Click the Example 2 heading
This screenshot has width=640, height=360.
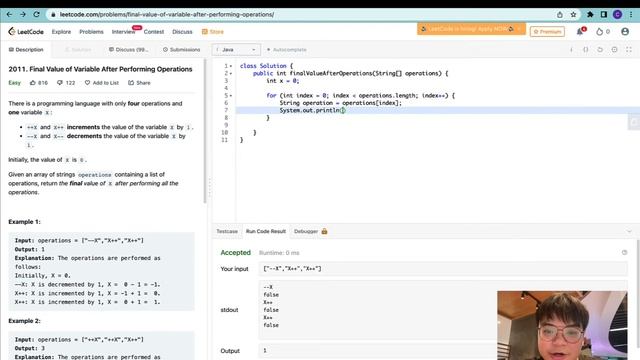24,321
